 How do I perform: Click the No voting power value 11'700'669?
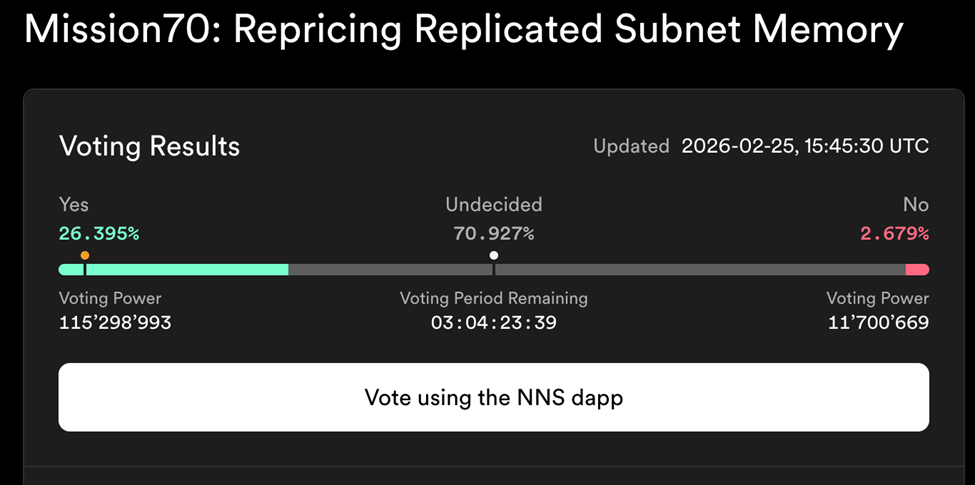(878, 323)
